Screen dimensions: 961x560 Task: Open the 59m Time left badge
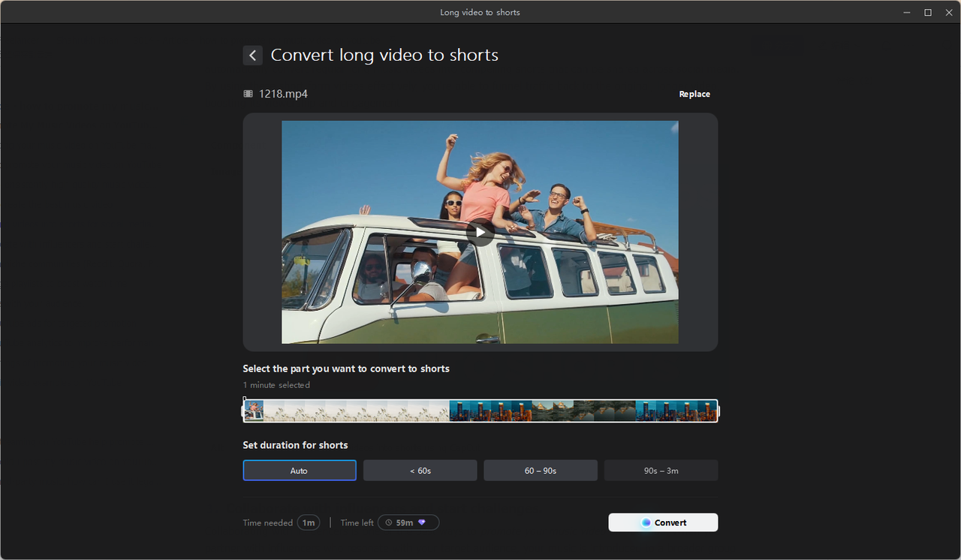click(x=408, y=522)
